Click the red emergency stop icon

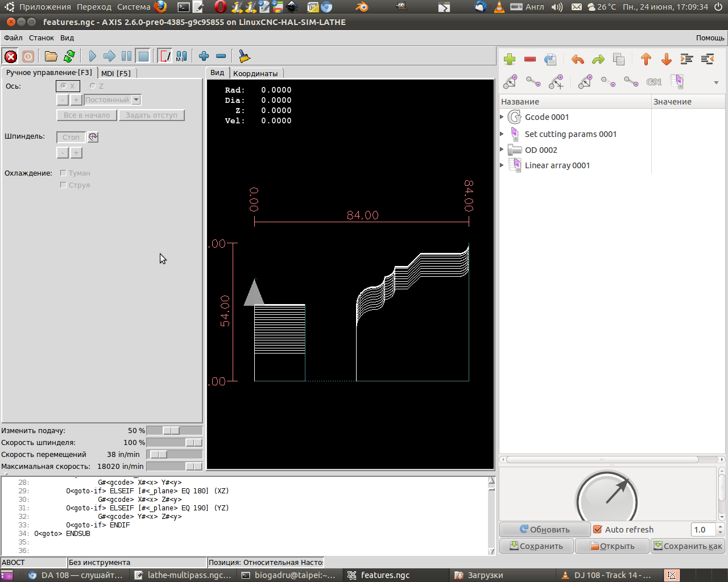point(10,56)
